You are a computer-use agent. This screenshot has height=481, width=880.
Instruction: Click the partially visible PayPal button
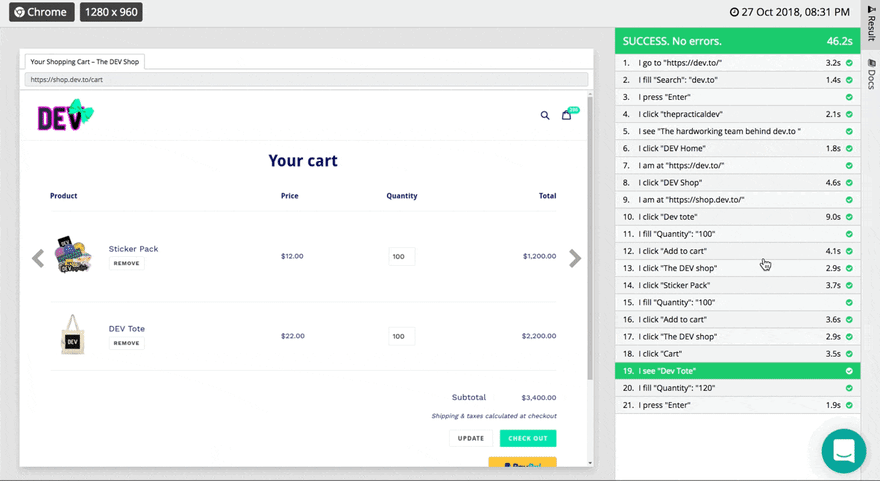(522, 462)
